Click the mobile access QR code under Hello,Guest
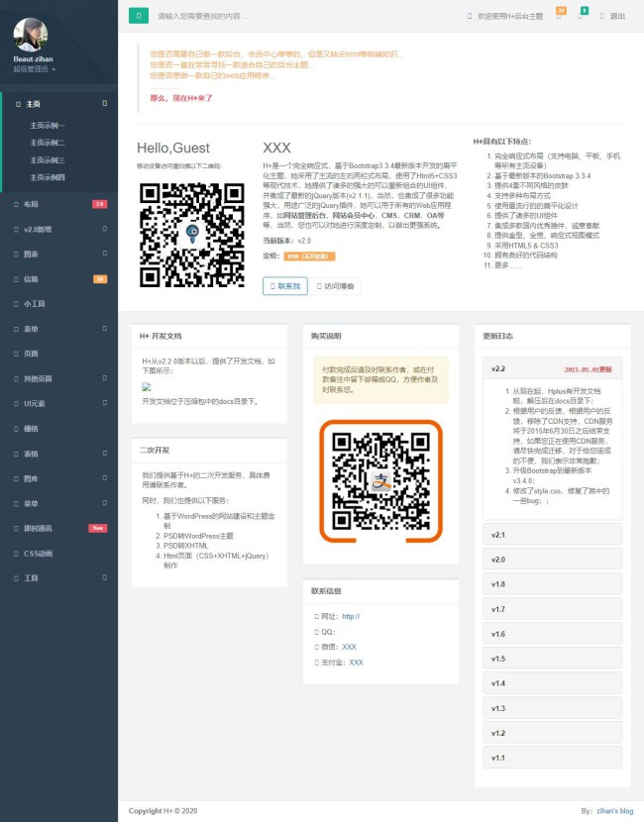 [192, 235]
